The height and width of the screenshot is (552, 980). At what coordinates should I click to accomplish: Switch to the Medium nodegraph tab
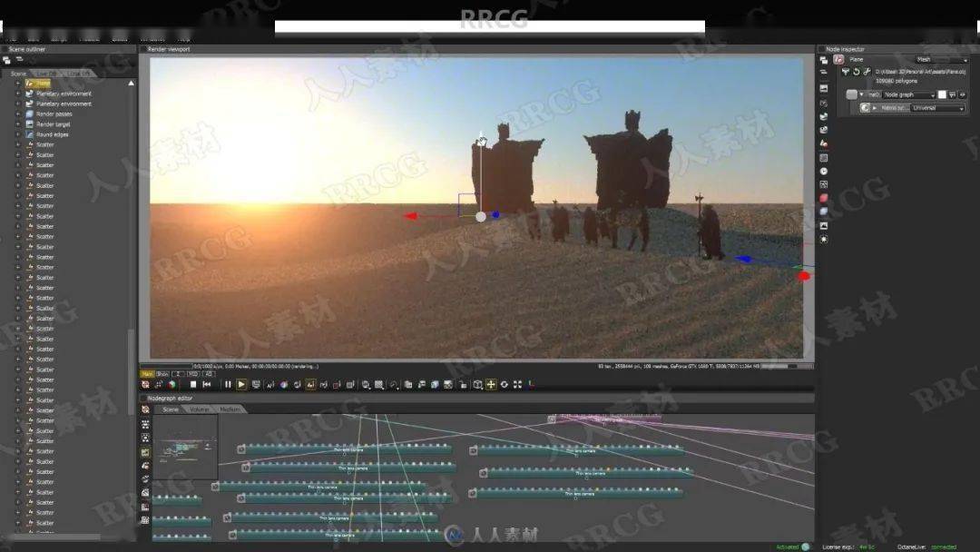(230, 409)
